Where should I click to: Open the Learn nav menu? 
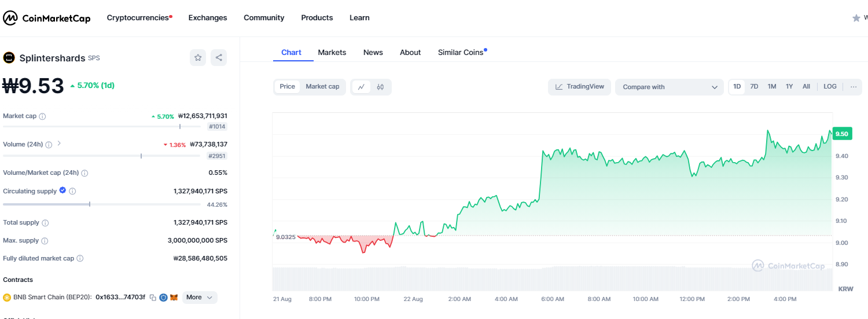[x=359, y=18]
